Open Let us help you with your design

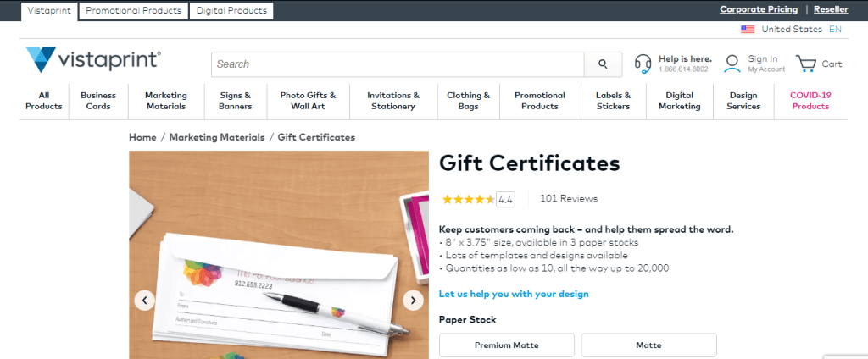tap(514, 294)
